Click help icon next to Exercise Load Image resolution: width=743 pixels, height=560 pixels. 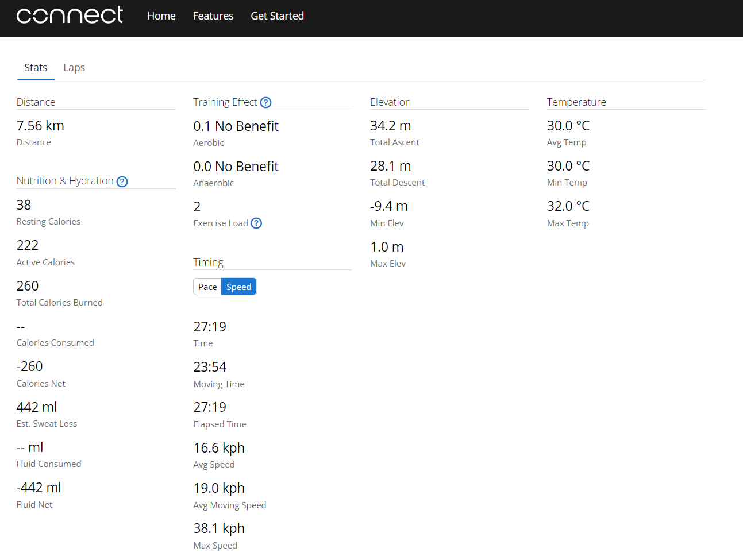(x=256, y=223)
